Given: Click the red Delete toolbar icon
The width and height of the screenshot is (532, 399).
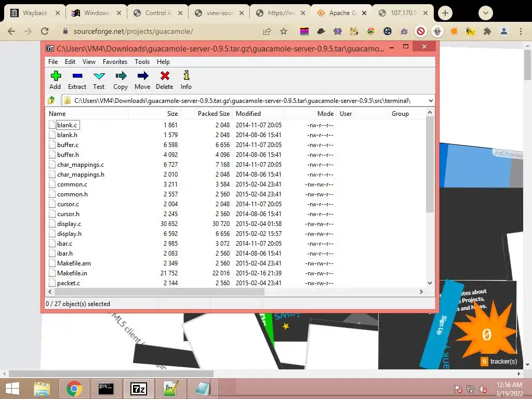Looking at the screenshot, I should click(165, 76).
